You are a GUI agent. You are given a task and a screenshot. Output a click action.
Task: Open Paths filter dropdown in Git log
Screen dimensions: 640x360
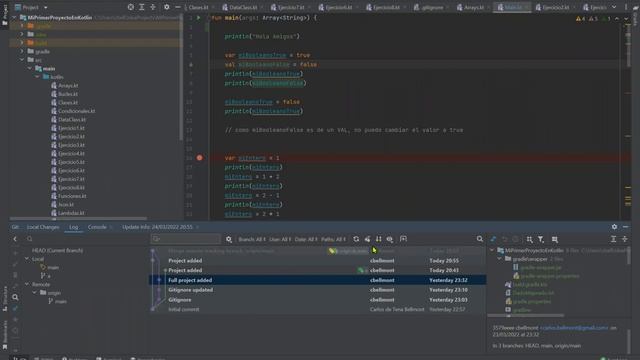[x=333, y=239]
